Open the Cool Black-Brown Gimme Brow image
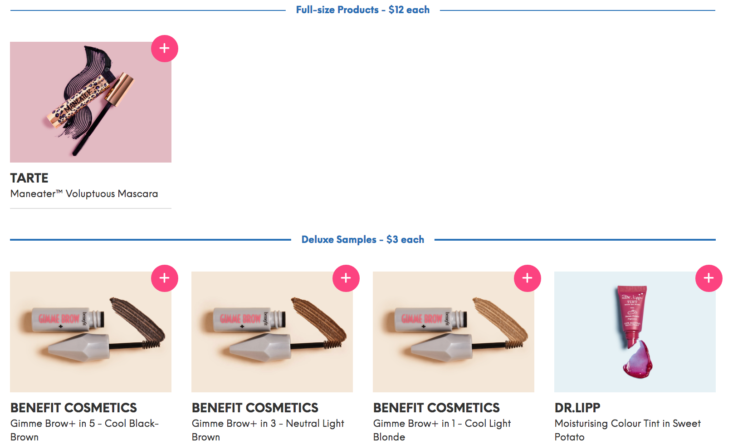Viewport: 733px width, 445px height. pyautogui.click(x=91, y=332)
